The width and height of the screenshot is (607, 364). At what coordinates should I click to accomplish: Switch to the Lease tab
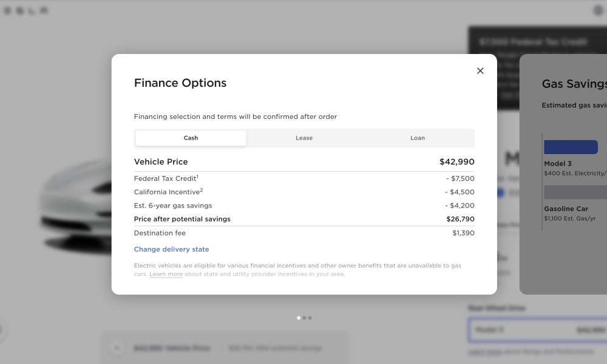[x=304, y=138]
